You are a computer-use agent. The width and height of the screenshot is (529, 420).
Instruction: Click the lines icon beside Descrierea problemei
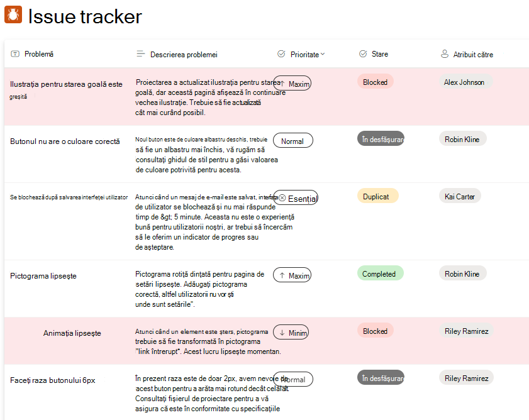pyautogui.click(x=141, y=53)
